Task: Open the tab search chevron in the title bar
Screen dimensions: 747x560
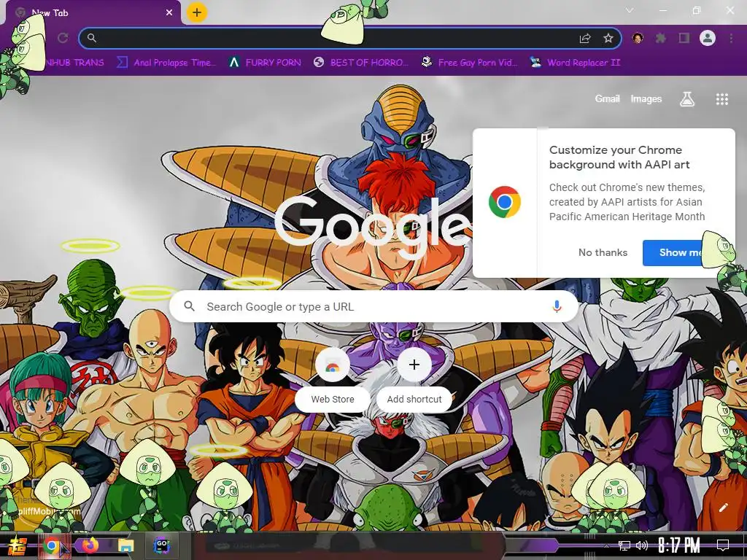Action: (630, 10)
